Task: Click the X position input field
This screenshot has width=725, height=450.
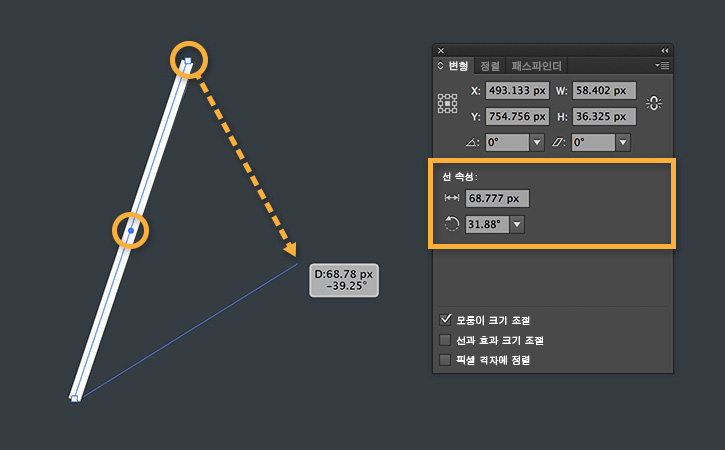Action: [x=517, y=91]
